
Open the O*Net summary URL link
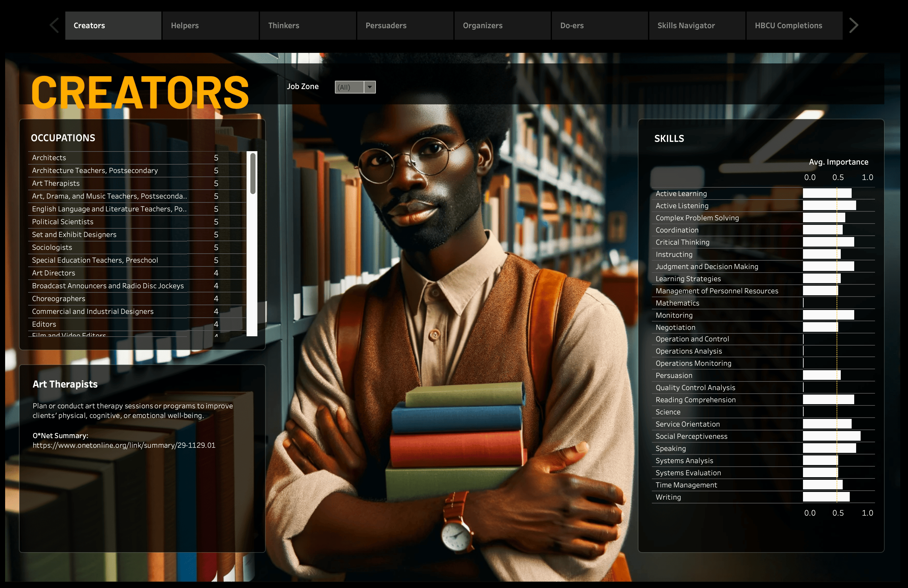click(x=124, y=445)
